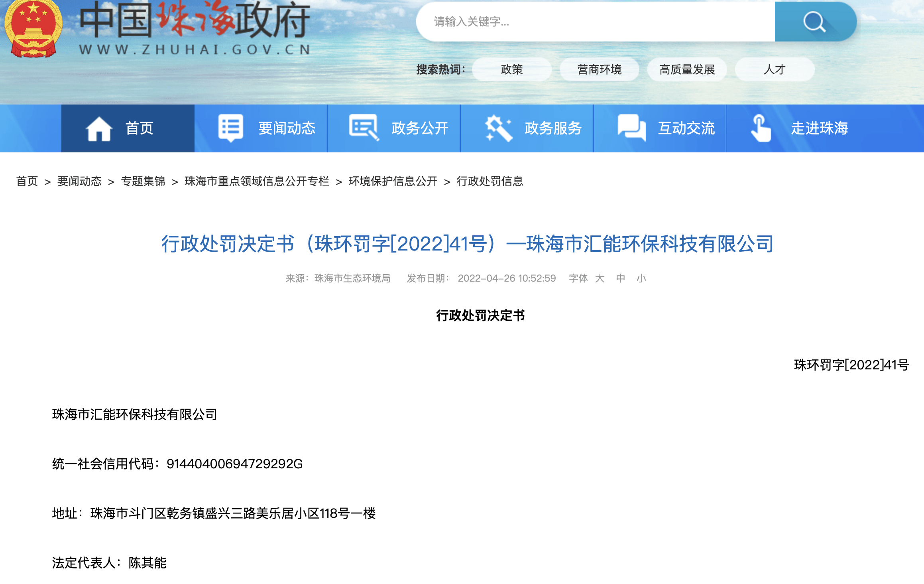Set font size to 小

(641, 278)
